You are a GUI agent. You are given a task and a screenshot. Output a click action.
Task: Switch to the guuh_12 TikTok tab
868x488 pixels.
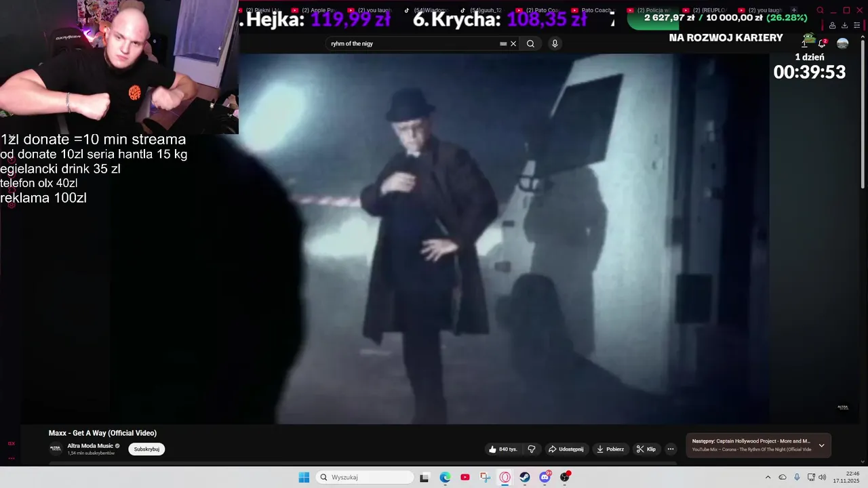coord(481,10)
